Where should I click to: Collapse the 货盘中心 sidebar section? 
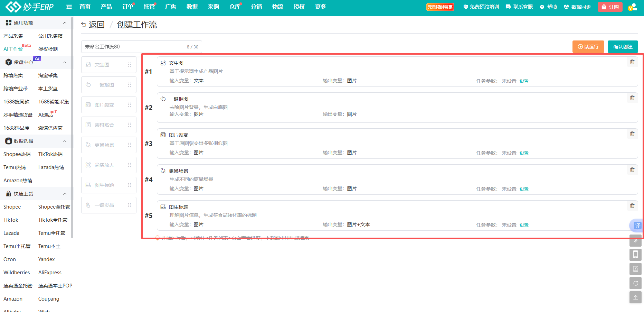(65, 62)
